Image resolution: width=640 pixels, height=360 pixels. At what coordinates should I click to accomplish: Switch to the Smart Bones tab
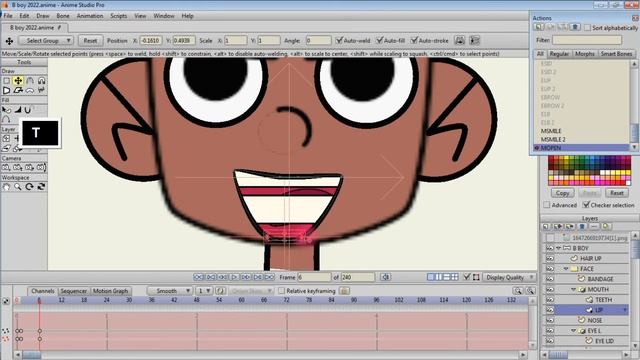(616, 54)
